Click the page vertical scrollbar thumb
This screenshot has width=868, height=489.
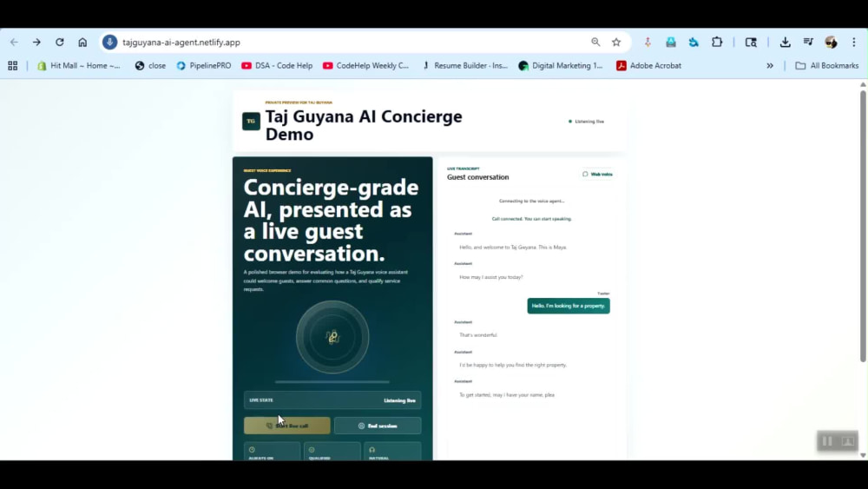click(863, 226)
